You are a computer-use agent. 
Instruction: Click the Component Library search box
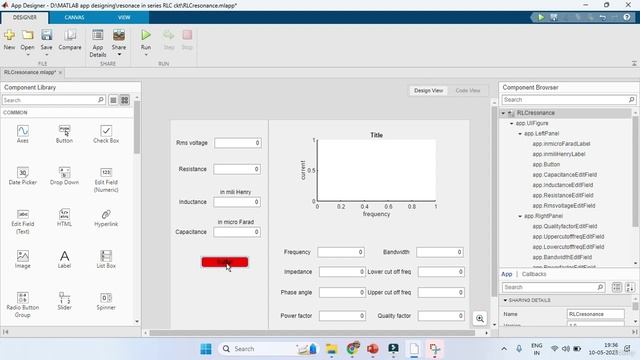(x=53, y=100)
